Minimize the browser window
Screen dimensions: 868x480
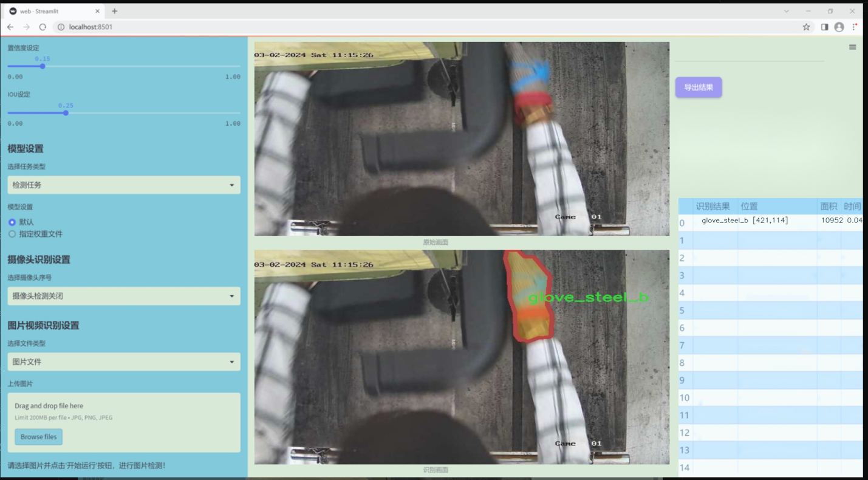pyautogui.click(x=808, y=11)
